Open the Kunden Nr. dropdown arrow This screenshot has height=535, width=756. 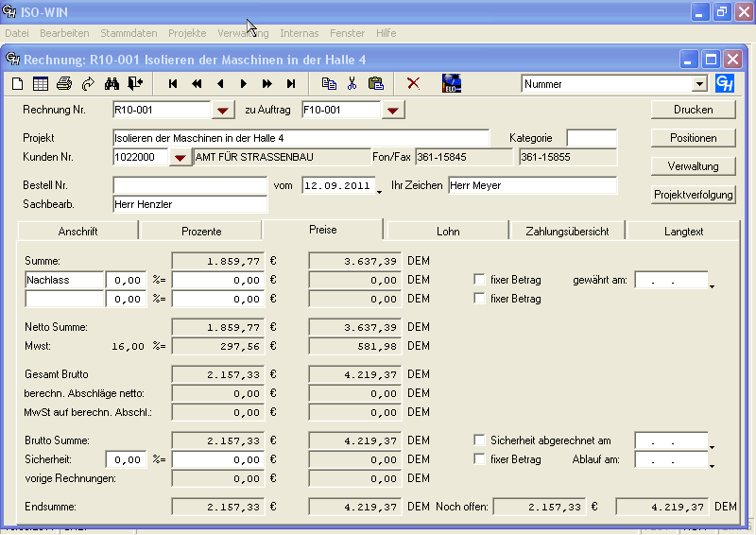180,157
